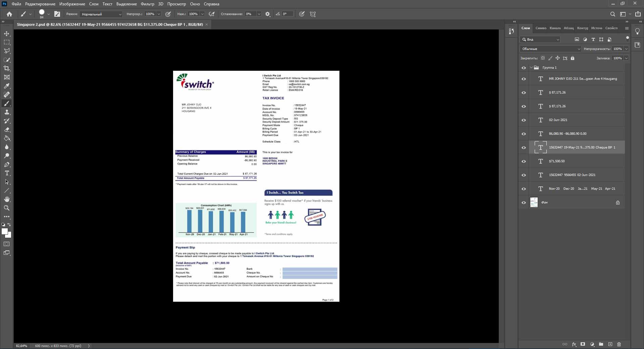Image resolution: width=644 pixels, height=349 pixels.
Task: Click the Фон layer thumbnail
Action: [x=534, y=202]
